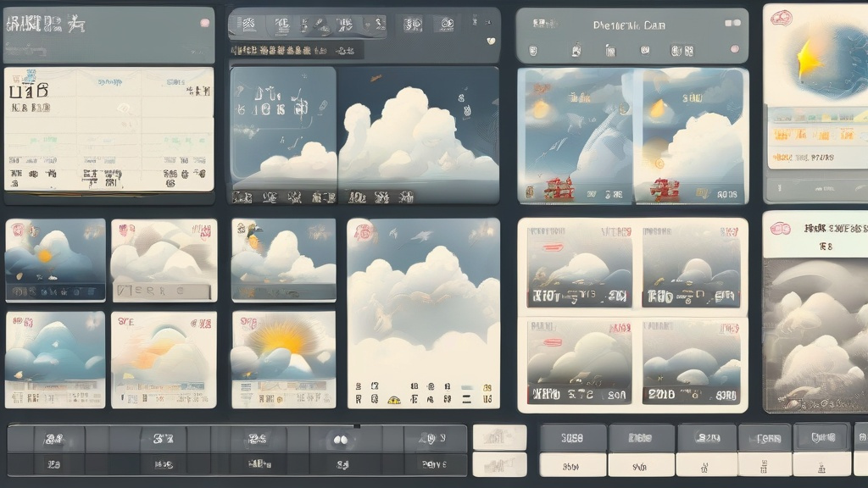Click the moon icon on the bottom toolbar strip

342,438
